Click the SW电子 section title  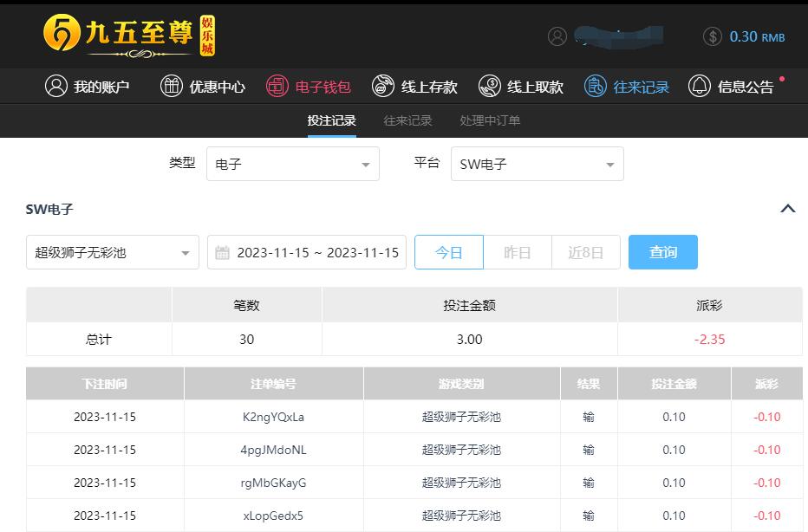coord(49,209)
